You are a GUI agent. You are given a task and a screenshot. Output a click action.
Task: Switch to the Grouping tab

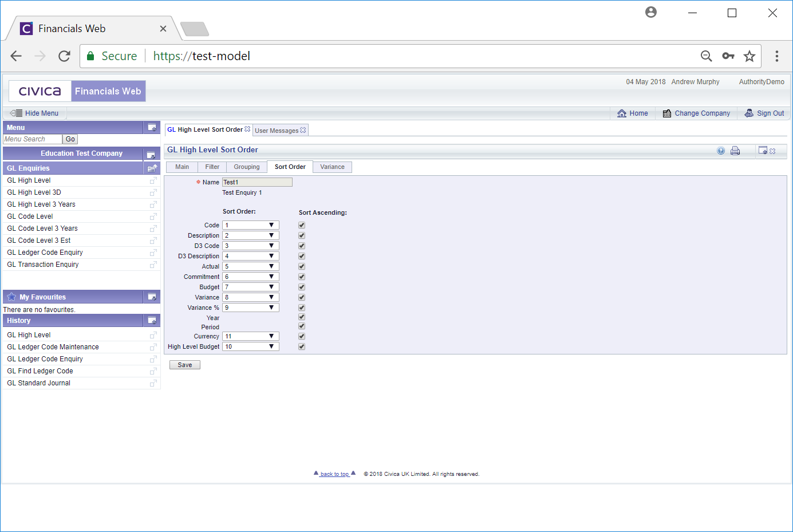point(246,167)
